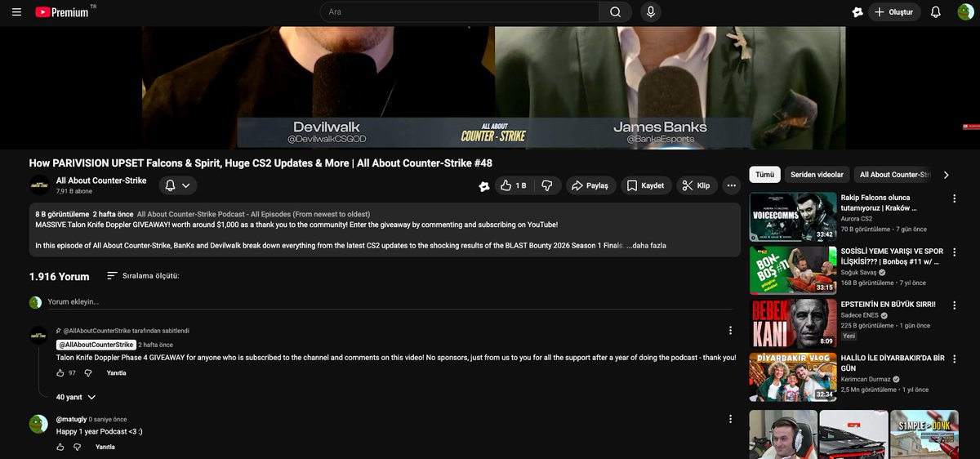Click the membership badge icon beside like
This screenshot has width=980, height=459.
[484, 186]
